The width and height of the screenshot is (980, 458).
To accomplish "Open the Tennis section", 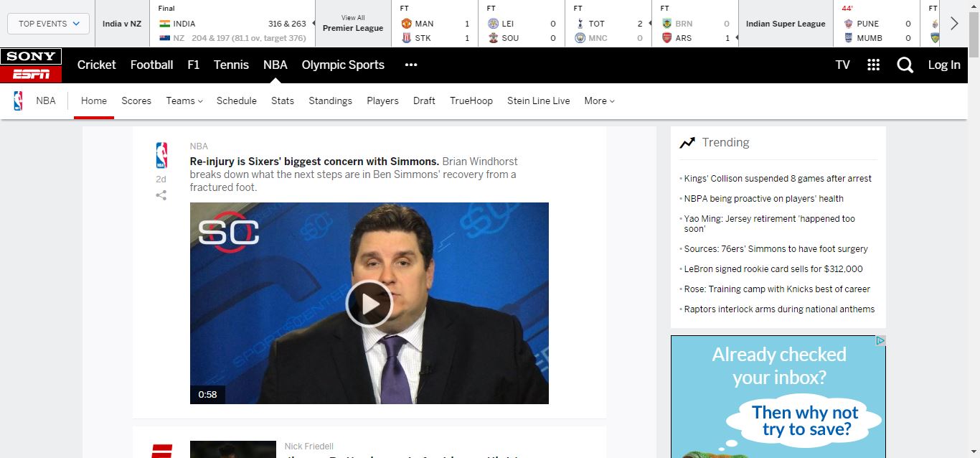I will [231, 65].
